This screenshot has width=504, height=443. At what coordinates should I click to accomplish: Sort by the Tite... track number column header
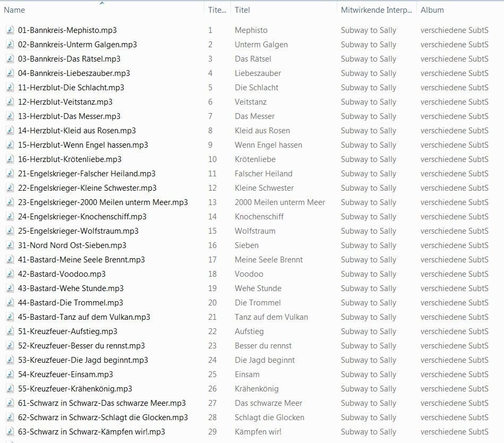point(217,10)
